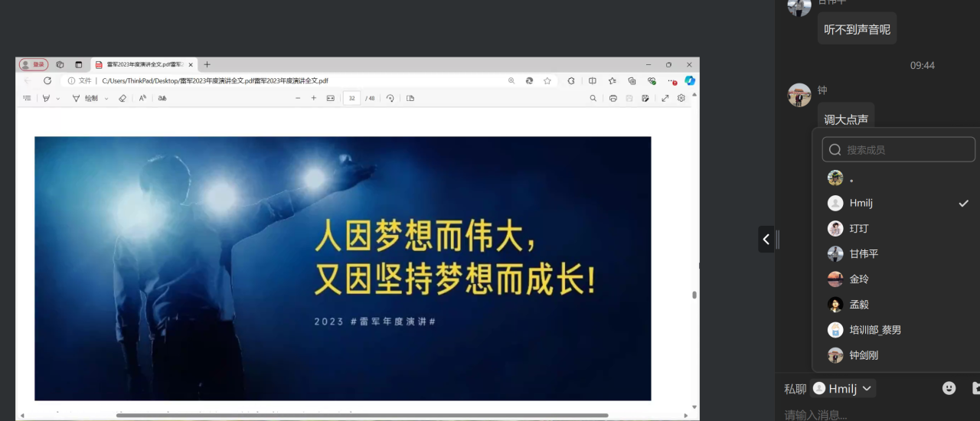980x421 pixels.
Task: Expand highlight color options dropdown
Action: tap(58, 99)
